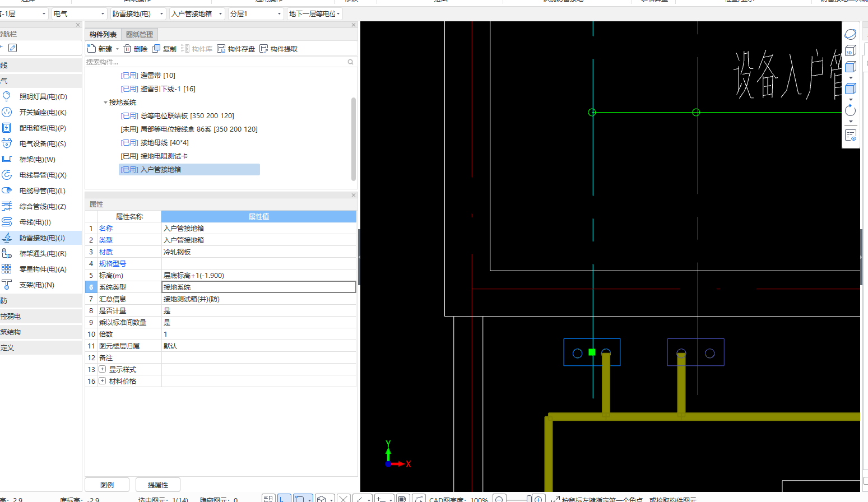Select 配电箱柜(电)(P) component type
Screen dimensions: 868x502
(x=41, y=128)
